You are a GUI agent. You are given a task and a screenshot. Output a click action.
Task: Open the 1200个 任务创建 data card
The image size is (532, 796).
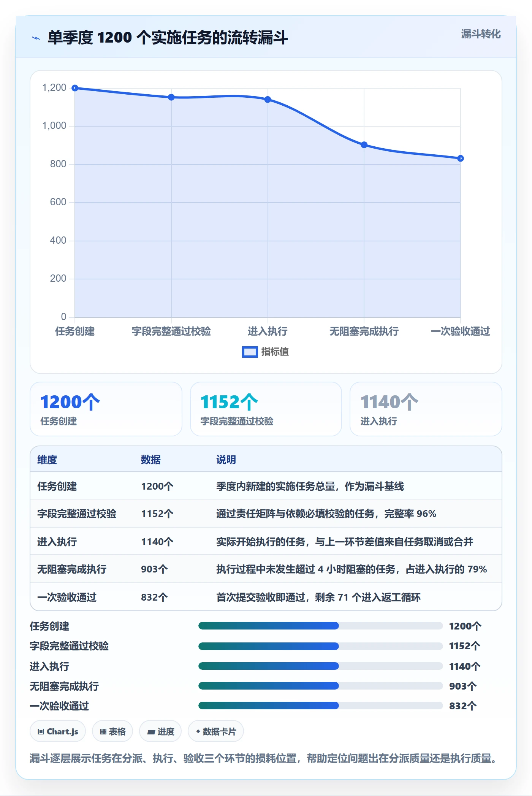pyautogui.click(x=106, y=409)
